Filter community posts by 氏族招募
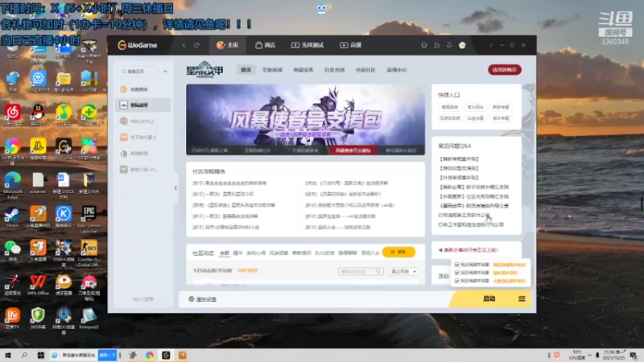Image resolution: width=644 pixels, height=362 pixels. (279, 253)
